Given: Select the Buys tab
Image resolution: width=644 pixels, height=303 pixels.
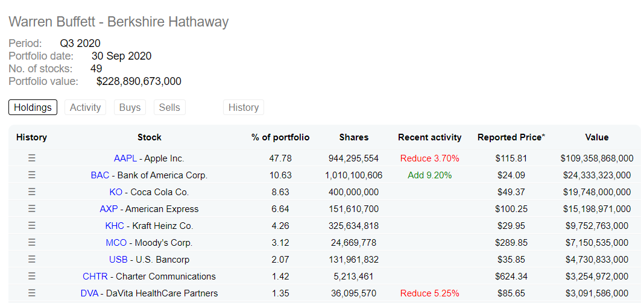Looking at the screenshot, I should tap(130, 107).
